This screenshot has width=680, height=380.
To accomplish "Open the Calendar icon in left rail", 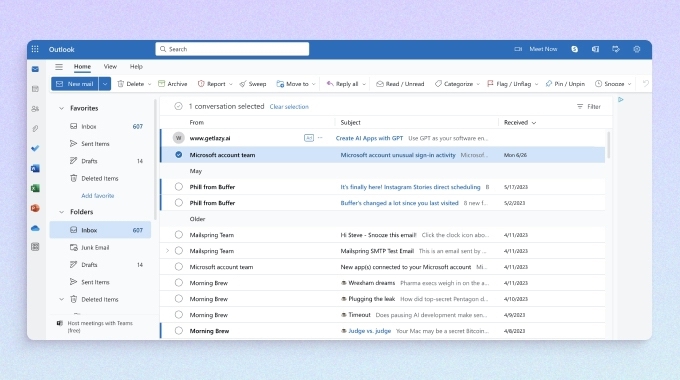I will [35, 89].
